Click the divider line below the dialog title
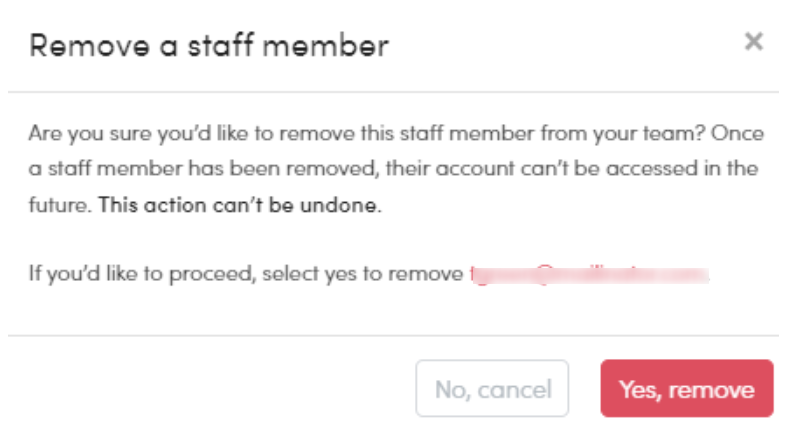This screenshot has height=438, width=792. (396, 92)
